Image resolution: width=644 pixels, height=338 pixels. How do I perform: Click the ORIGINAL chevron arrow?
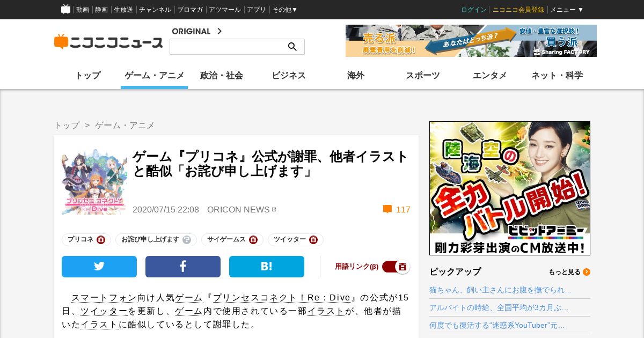coord(219,31)
